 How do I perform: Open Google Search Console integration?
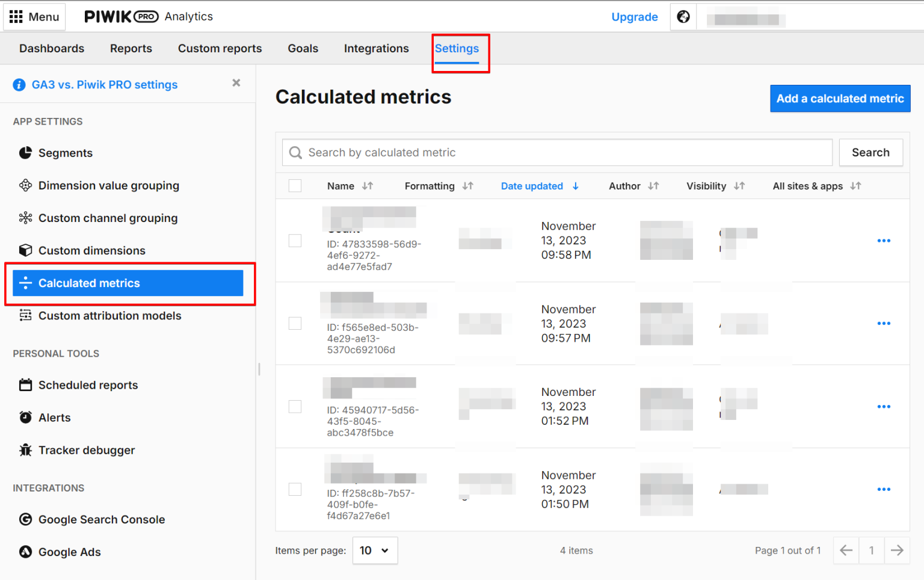(102, 519)
